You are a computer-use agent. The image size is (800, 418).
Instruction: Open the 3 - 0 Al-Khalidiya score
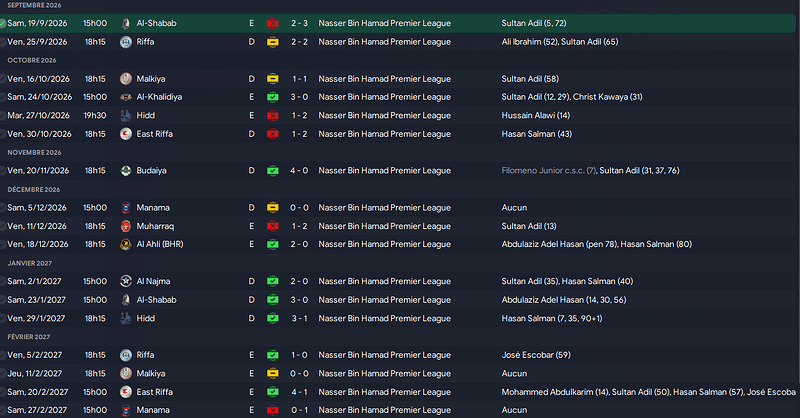tap(299, 97)
